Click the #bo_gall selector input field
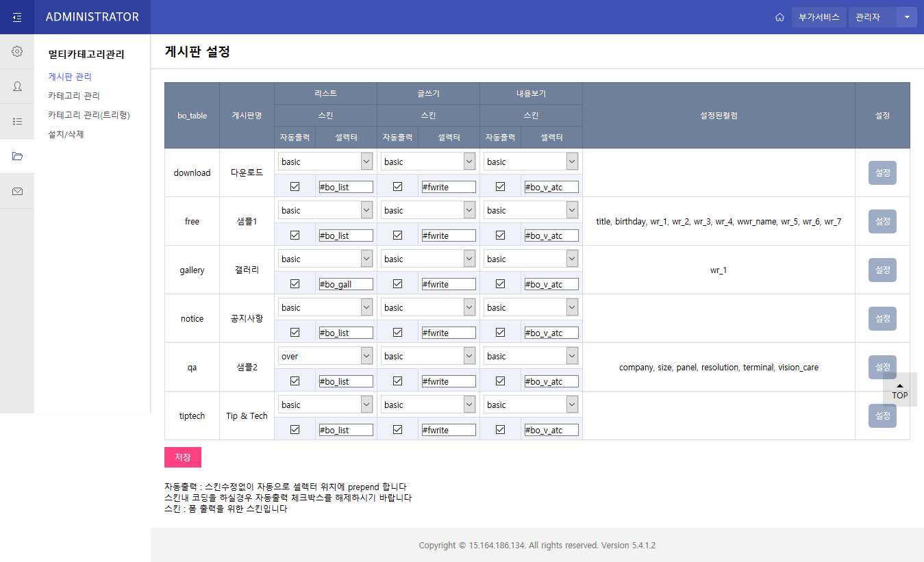Viewport: 924px width, 562px height. pyautogui.click(x=345, y=283)
